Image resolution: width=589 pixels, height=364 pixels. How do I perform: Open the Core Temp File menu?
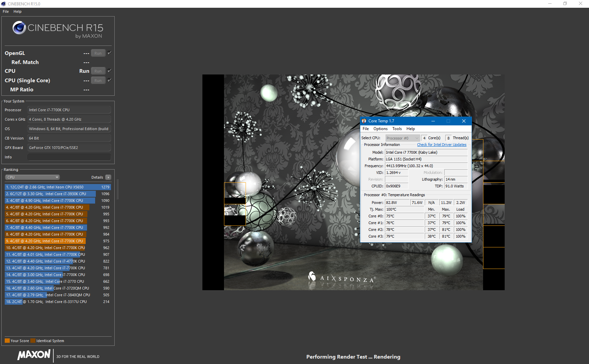[366, 129]
